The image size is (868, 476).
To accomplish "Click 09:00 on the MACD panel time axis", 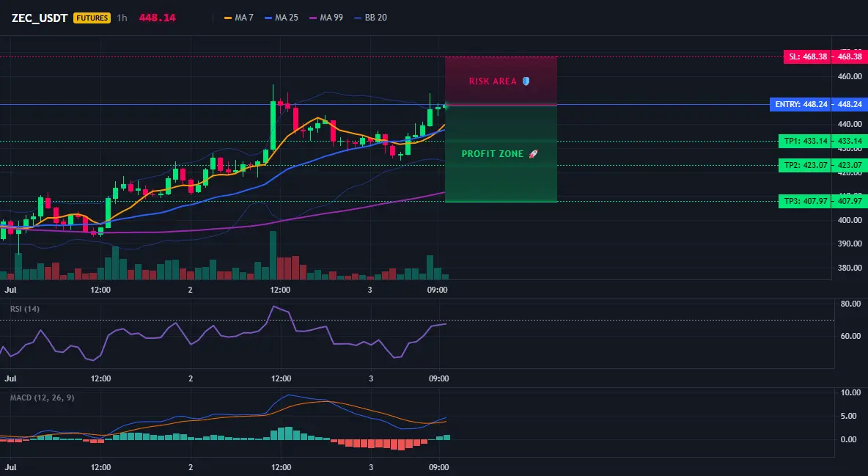I will click(438, 467).
